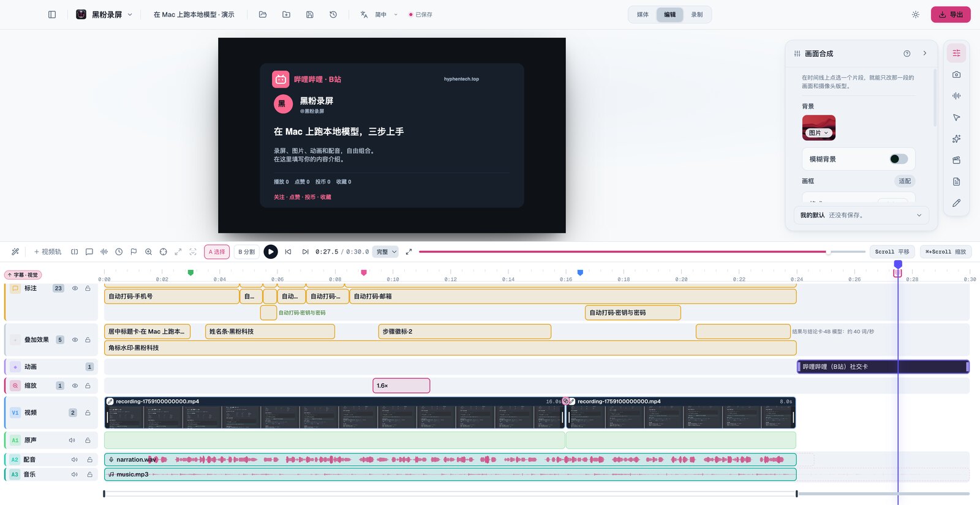Mute the 原声 audio track
Viewport: 980px width, 505px height.
click(x=72, y=440)
